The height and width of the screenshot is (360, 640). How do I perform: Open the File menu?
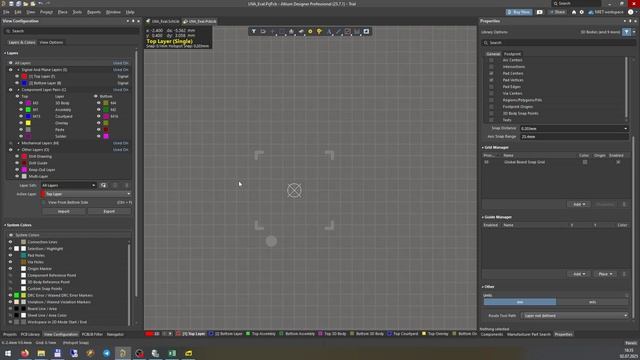tap(6, 12)
